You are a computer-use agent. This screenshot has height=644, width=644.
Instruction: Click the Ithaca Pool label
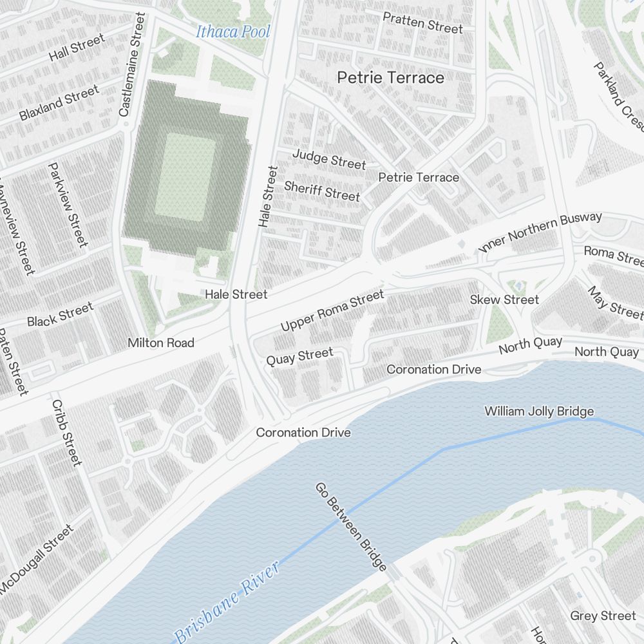[x=233, y=32]
